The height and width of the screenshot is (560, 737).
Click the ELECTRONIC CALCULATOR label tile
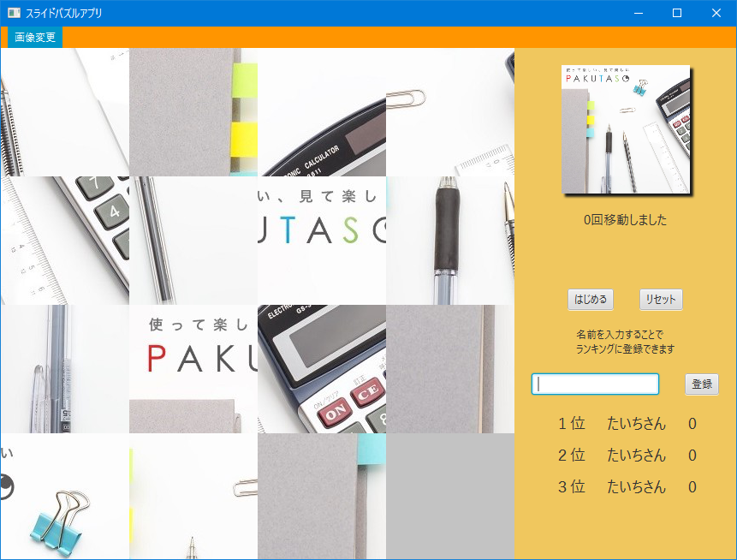tap(322, 112)
